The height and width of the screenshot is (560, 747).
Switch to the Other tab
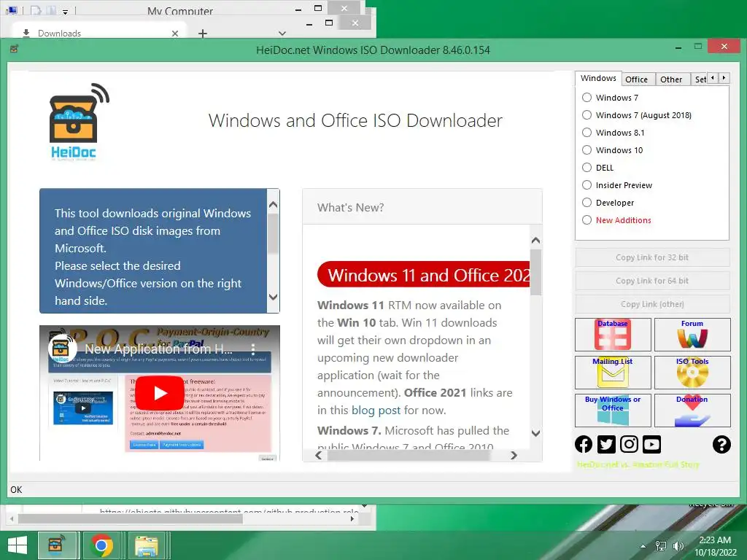click(x=672, y=79)
